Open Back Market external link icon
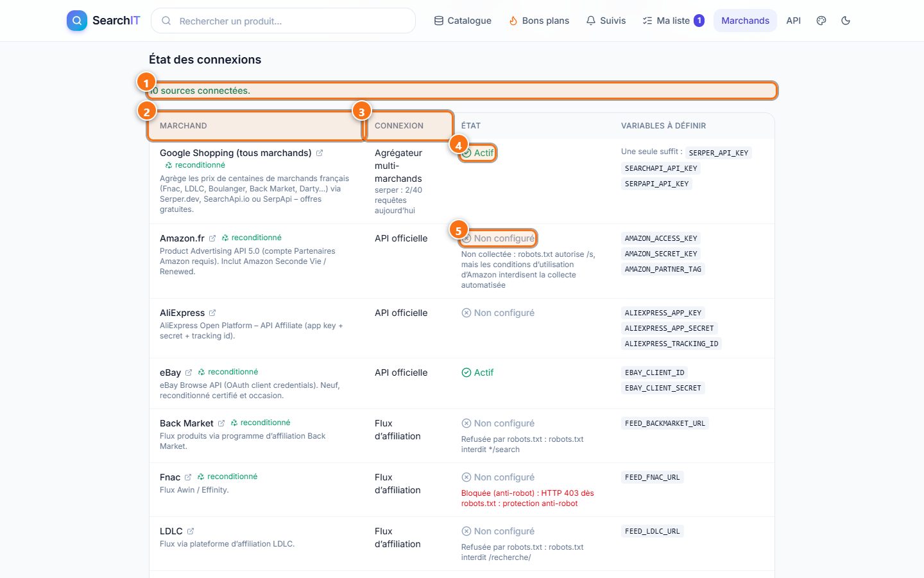Image resolution: width=924 pixels, height=578 pixels. point(221,423)
